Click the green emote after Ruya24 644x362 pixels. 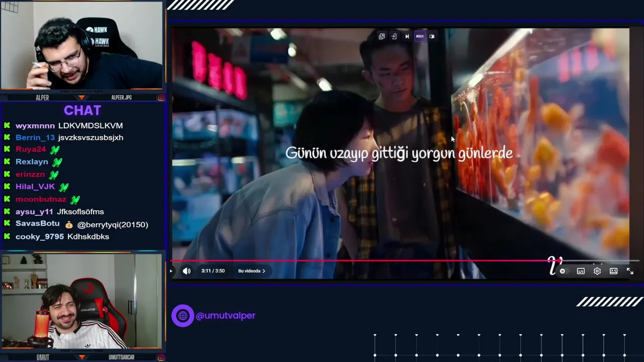pyautogui.click(x=55, y=149)
